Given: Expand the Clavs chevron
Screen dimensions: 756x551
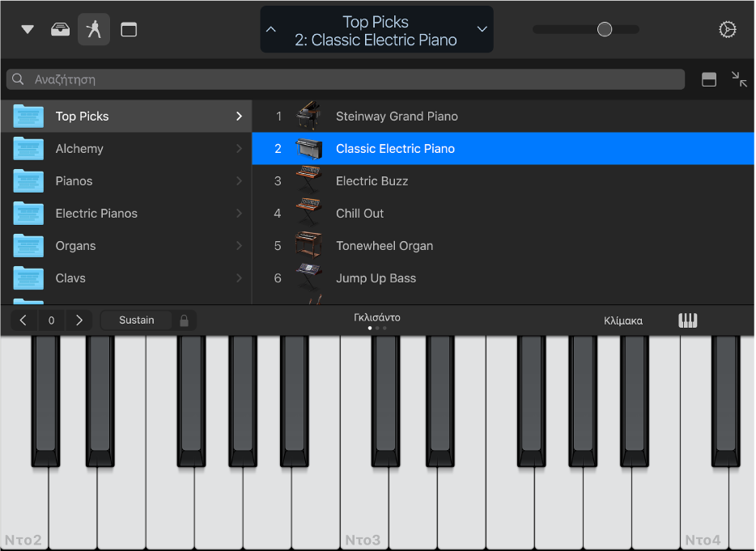Looking at the screenshot, I should [x=239, y=278].
